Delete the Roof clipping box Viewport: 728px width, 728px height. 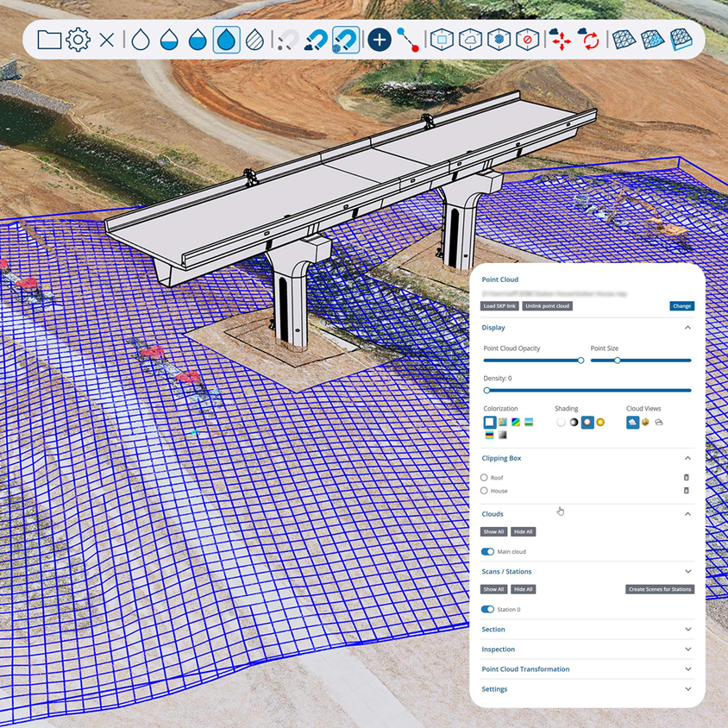coord(687,477)
